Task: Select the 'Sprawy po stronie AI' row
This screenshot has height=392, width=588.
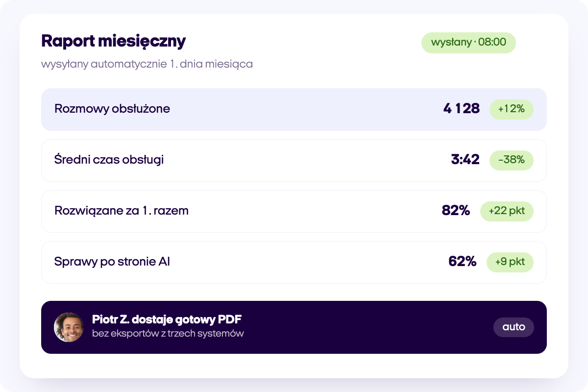Action: [x=294, y=262]
